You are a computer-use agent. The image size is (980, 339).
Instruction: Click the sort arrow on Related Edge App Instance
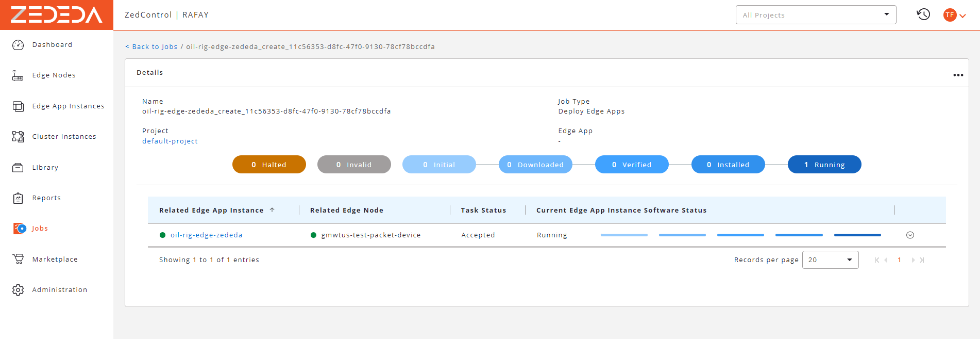click(x=272, y=210)
